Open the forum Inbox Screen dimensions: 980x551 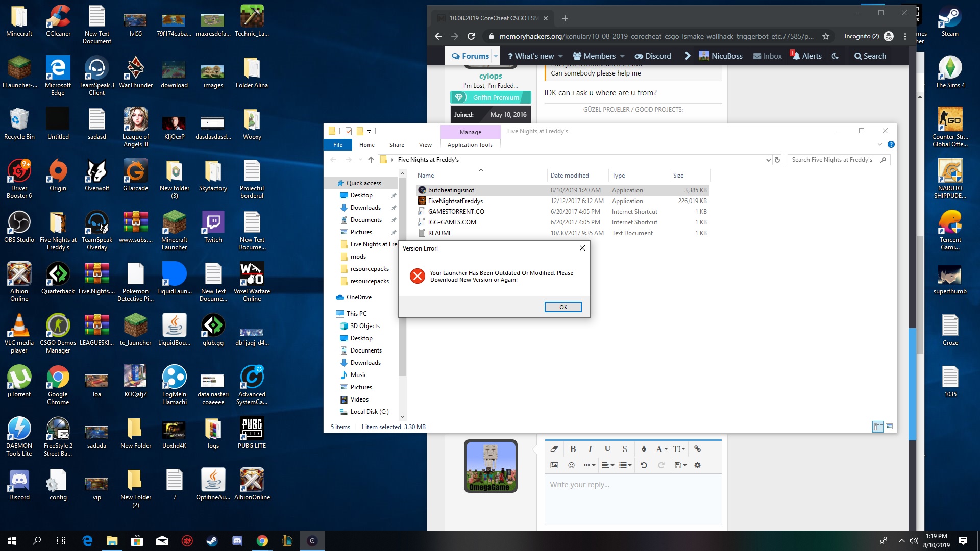coord(767,56)
